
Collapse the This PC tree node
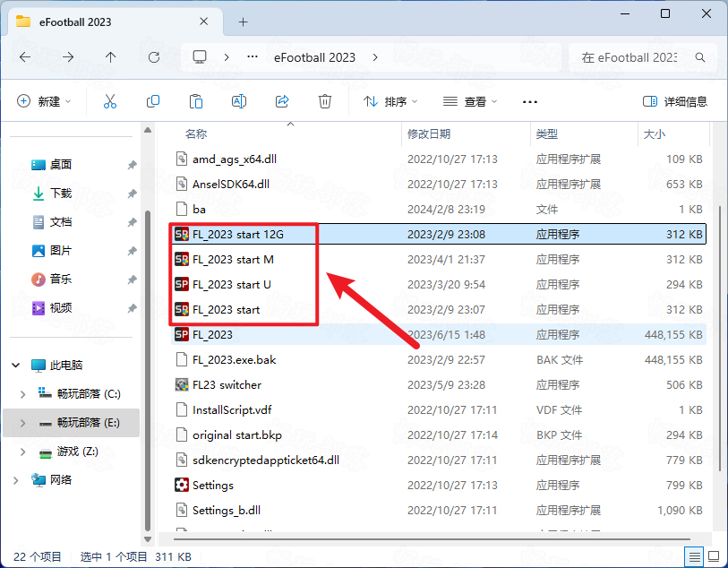(x=16, y=365)
